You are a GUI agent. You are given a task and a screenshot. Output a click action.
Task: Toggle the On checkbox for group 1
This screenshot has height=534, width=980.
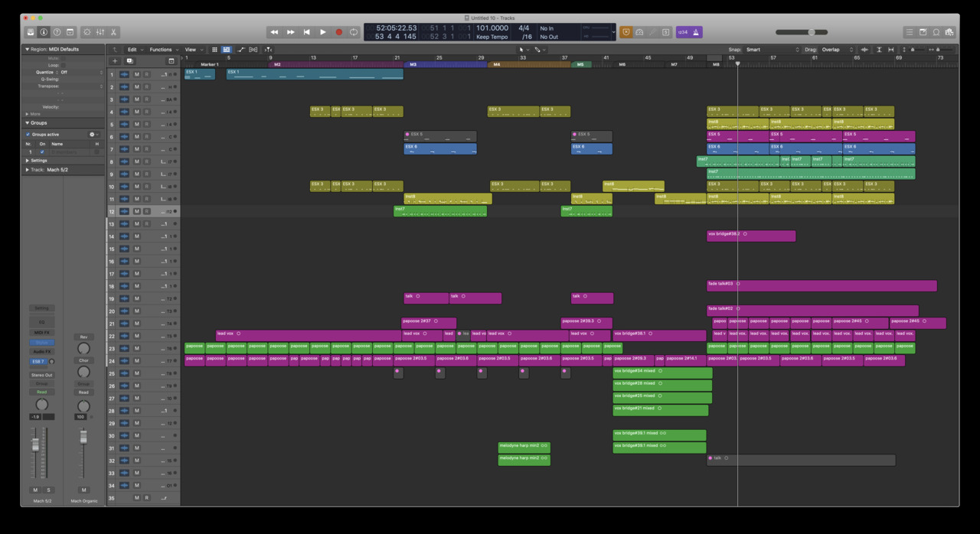(x=42, y=151)
